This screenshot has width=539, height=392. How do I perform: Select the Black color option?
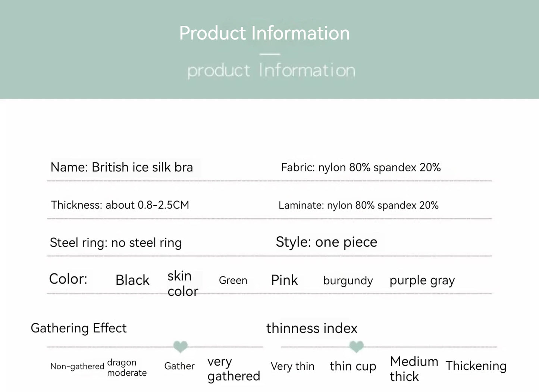(x=132, y=280)
